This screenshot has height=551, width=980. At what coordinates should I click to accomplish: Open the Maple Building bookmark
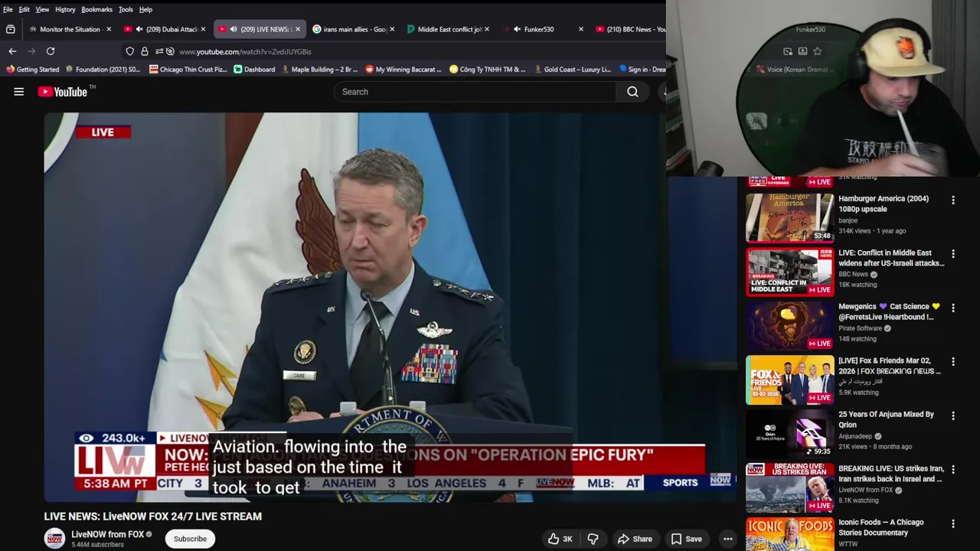click(x=319, y=70)
